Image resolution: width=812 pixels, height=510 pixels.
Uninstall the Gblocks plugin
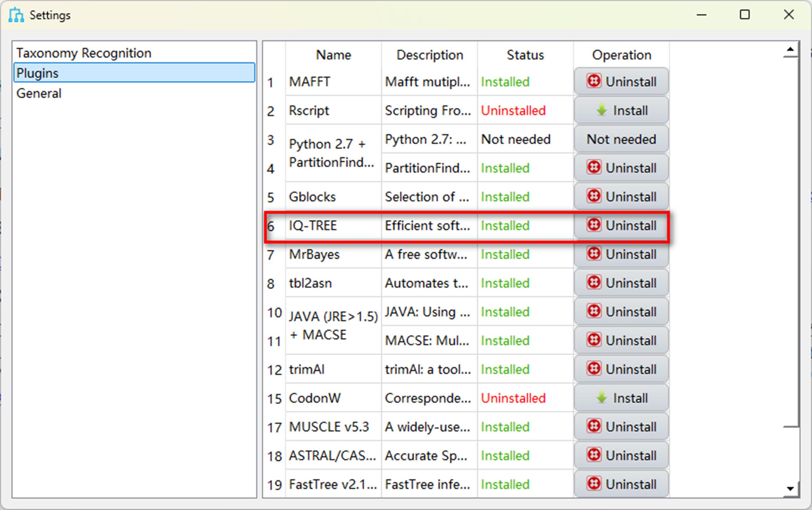click(x=621, y=196)
